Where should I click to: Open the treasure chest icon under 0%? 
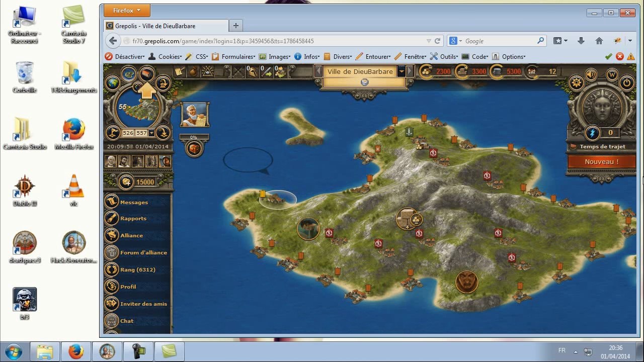click(x=194, y=148)
